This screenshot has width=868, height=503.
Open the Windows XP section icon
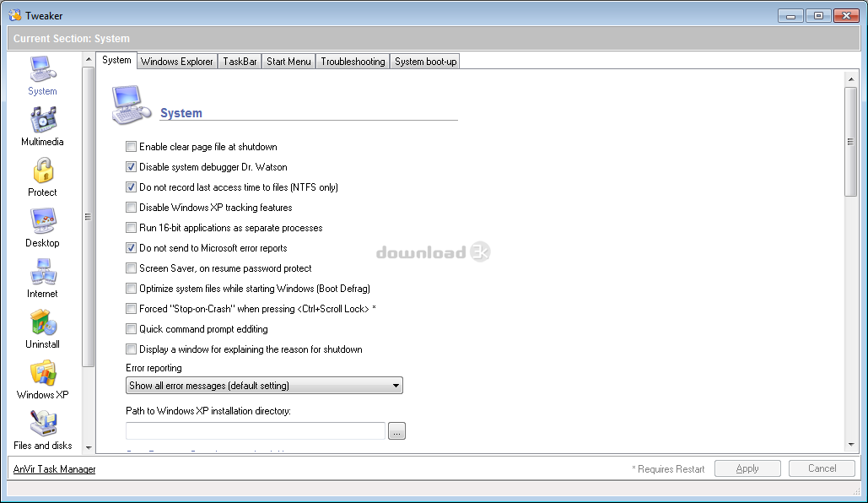tap(43, 380)
